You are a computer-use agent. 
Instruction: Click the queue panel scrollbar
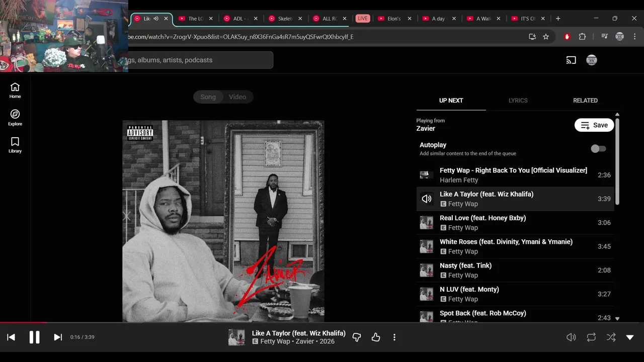[617, 161]
